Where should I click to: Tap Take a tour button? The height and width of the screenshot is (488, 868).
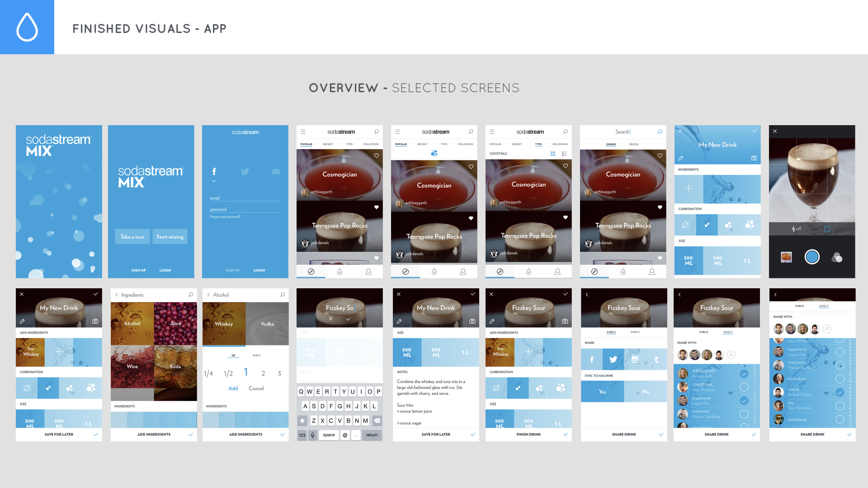[x=132, y=237]
